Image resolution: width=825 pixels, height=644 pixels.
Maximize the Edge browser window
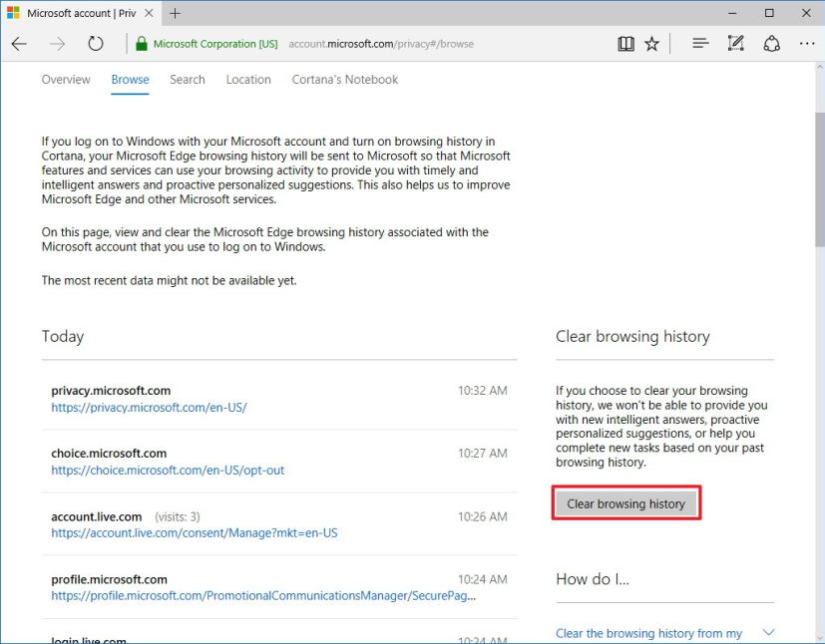coord(769,13)
